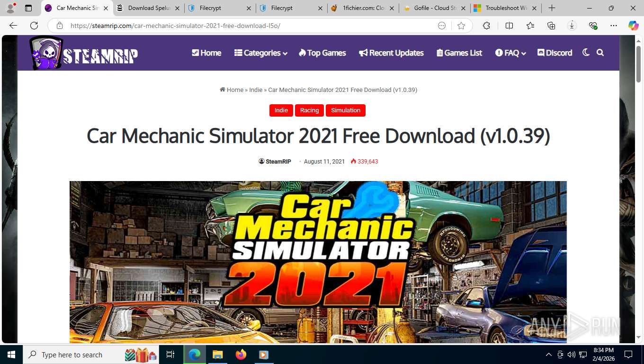Reload the page with refresh icon
Screen dimensions: 644x364
tap(34, 26)
